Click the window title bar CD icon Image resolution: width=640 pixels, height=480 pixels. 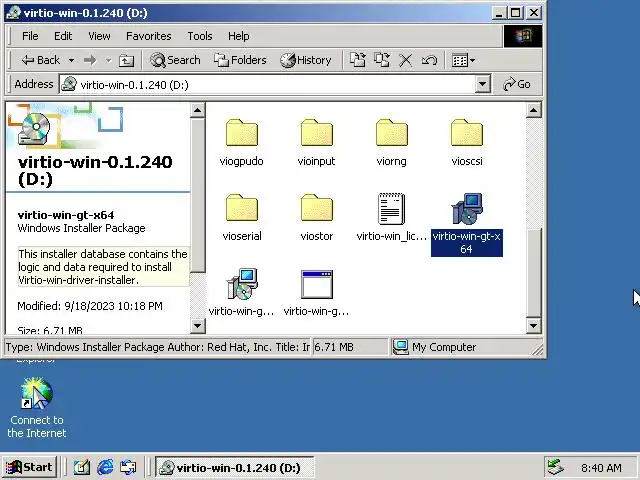[x=14, y=13]
